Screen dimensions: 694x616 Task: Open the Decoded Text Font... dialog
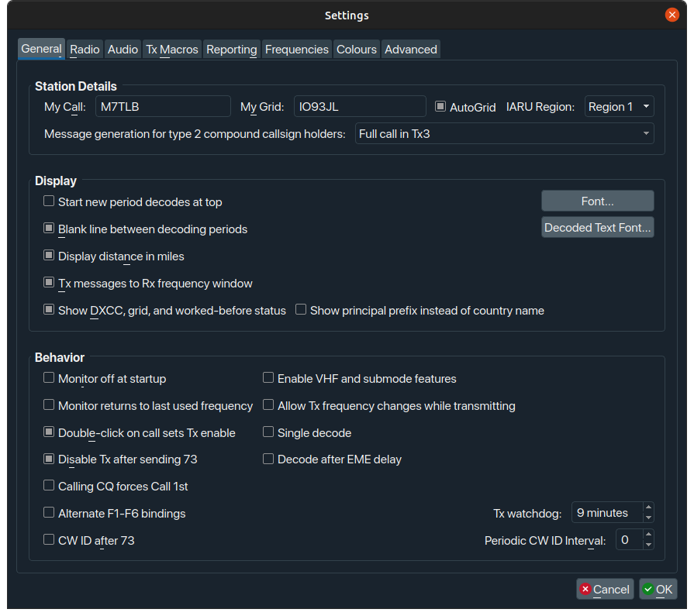pyautogui.click(x=597, y=228)
